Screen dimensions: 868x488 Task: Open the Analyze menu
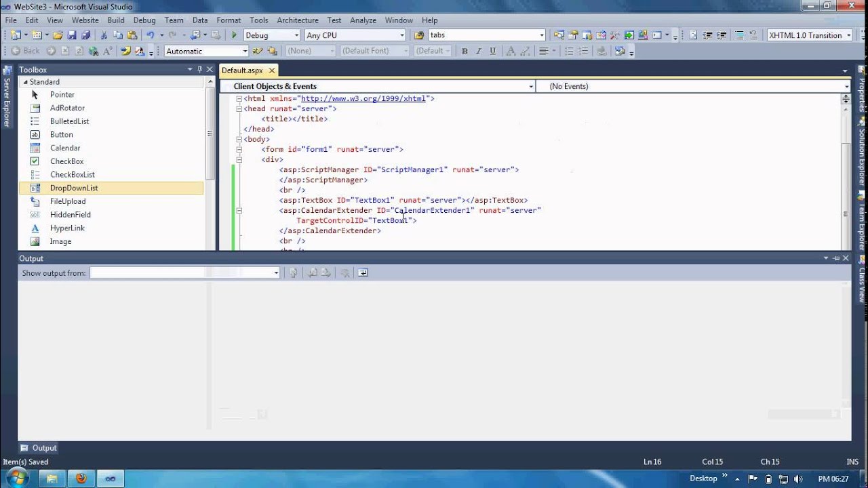coord(363,20)
